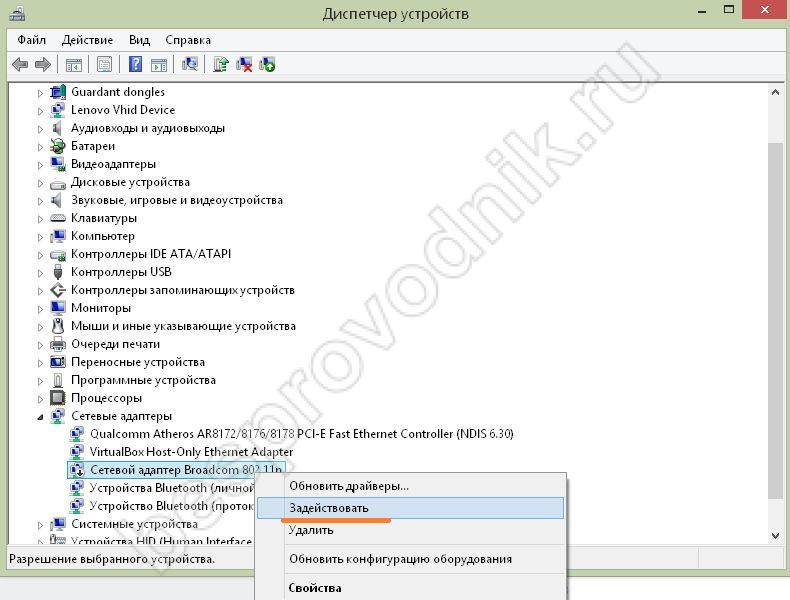
Task: Minimize the Диспетчер устройств window
Action: coord(702,10)
